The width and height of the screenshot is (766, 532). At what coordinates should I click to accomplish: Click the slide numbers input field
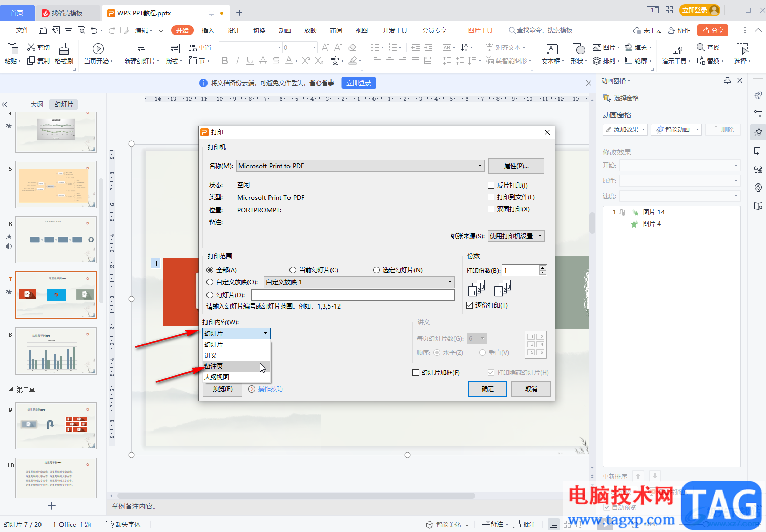tap(353, 295)
